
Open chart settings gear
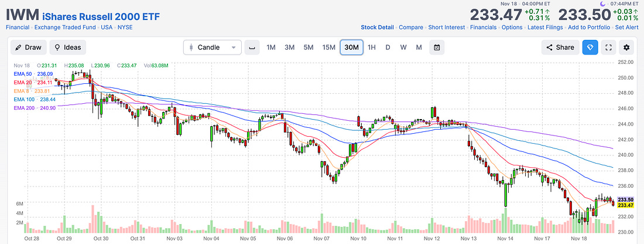click(x=626, y=48)
